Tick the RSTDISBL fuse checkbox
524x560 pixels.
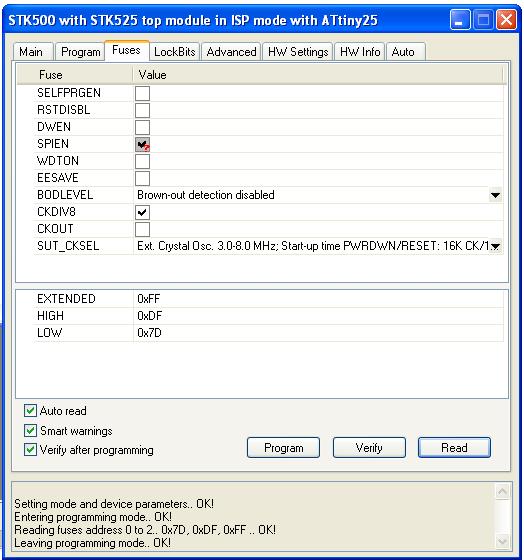142,110
